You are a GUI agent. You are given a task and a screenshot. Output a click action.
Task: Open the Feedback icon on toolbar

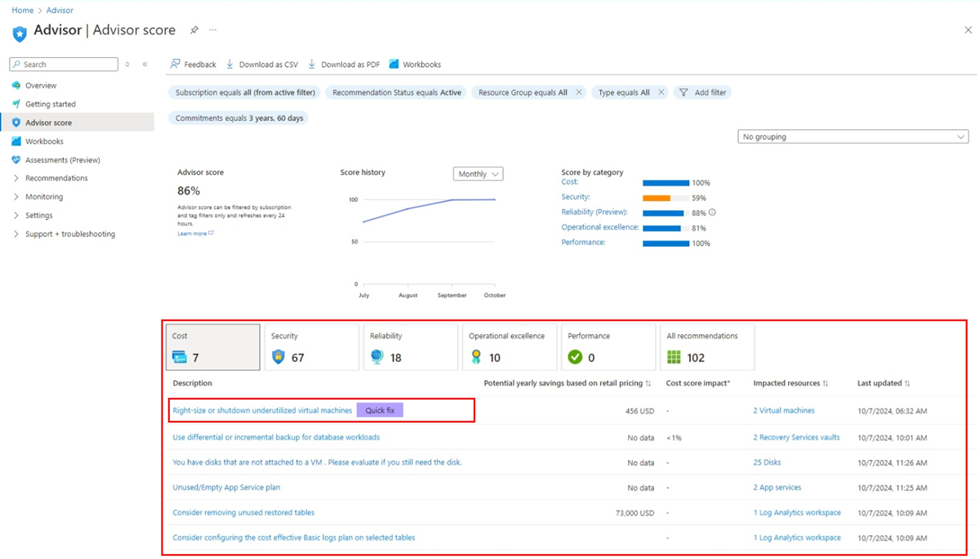pos(175,64)
